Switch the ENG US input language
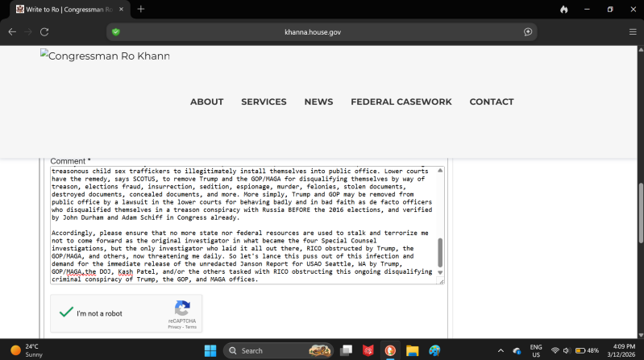This screenshot has width=644, height=360. [536, 350]
